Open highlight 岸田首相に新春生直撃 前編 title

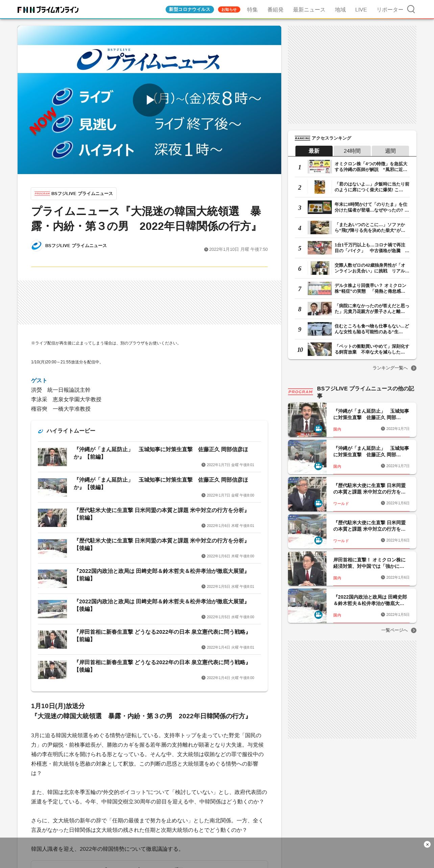(162, 635)
